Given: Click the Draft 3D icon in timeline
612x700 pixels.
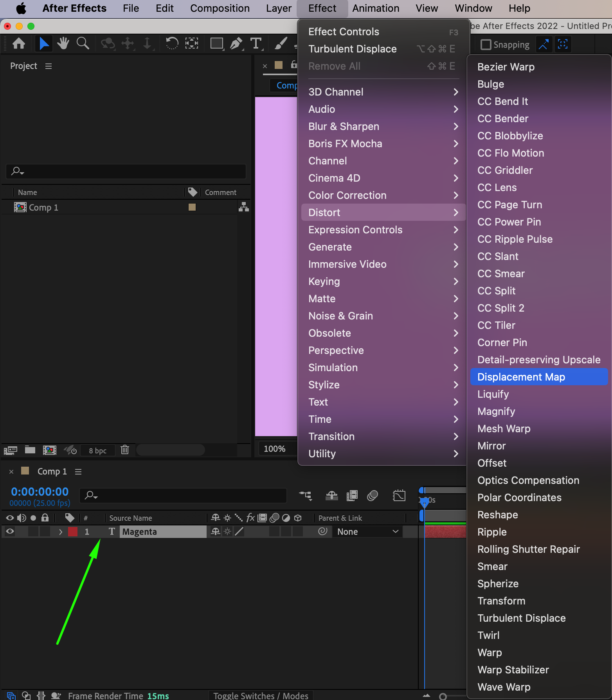Looking at the screenshot, I should (x=331, y=496).
